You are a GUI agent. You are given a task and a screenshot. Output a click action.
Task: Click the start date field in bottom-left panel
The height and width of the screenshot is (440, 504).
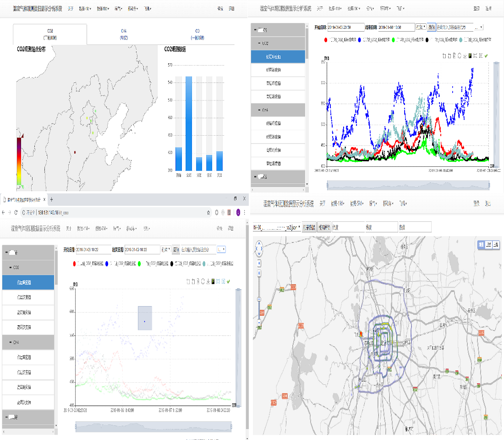pyautogui.click(x=93, y=250)
